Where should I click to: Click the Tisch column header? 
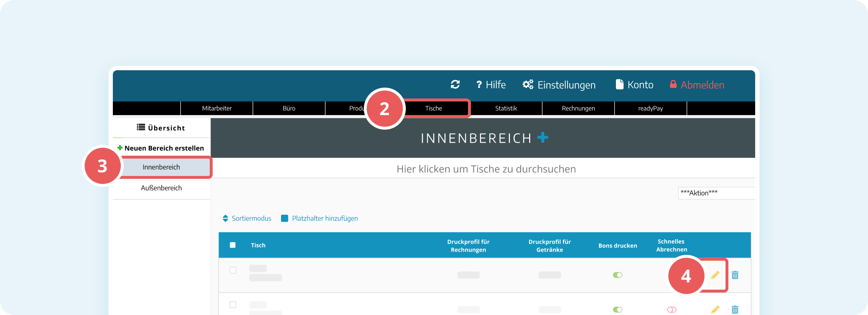coord(258,245)
